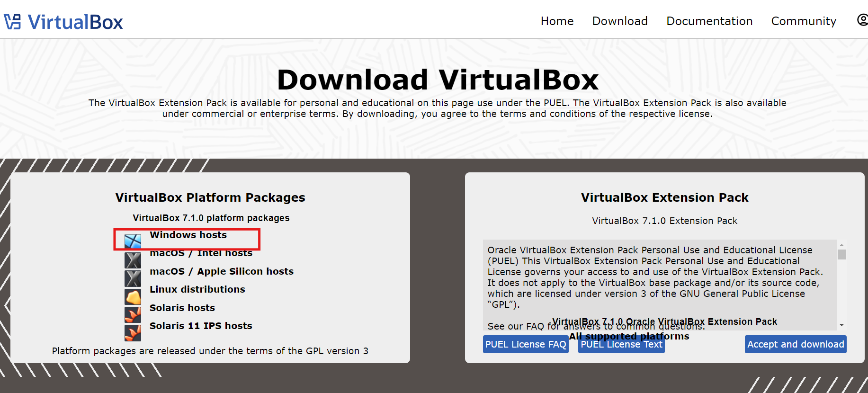Viewport: 868px width, 393px height.
Task: Download the macOS / Intel hosts package
Action: pyautogui.click(x=201, y=253)
